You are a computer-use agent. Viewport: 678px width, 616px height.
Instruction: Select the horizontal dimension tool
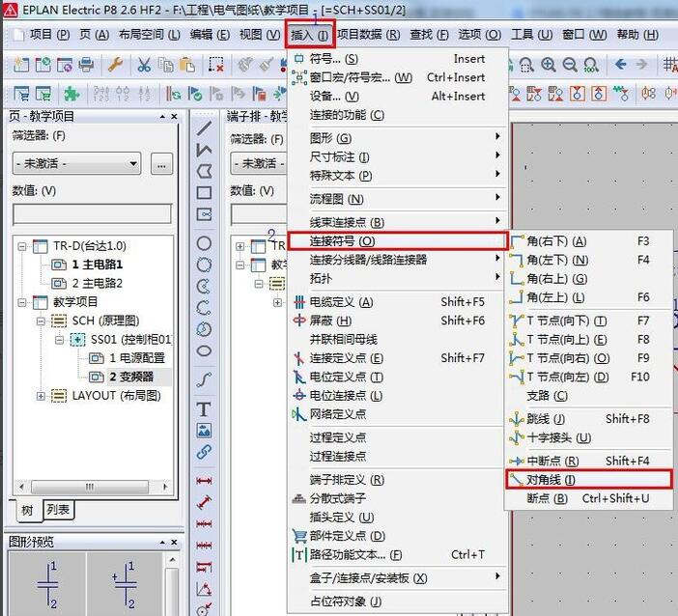[204, 481]
